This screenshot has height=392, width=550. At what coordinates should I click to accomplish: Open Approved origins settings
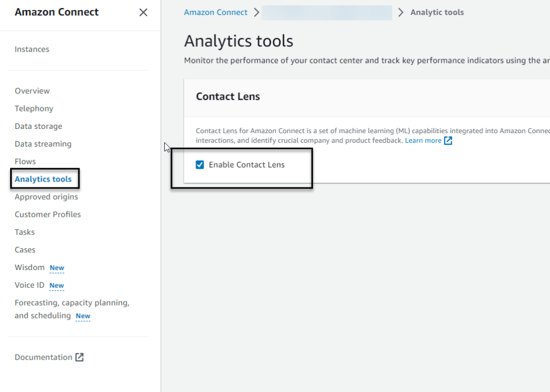click(46, 197)
